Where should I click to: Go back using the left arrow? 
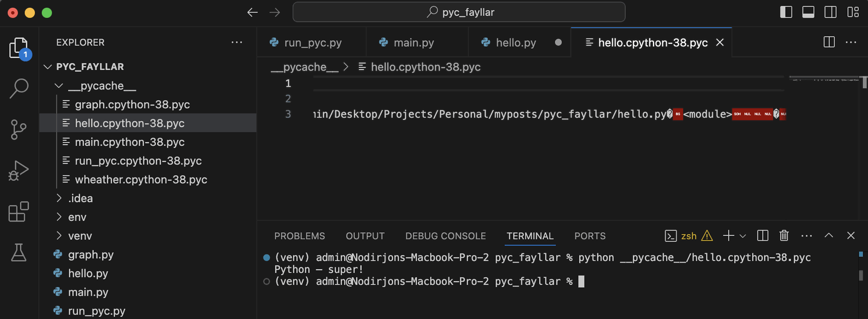[x=252, y=12]
